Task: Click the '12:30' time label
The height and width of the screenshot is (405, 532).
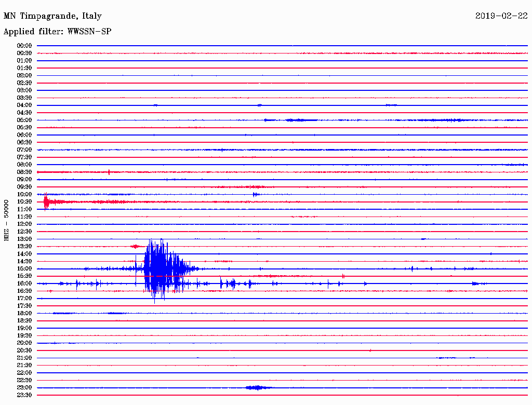Action: point(24,232)
